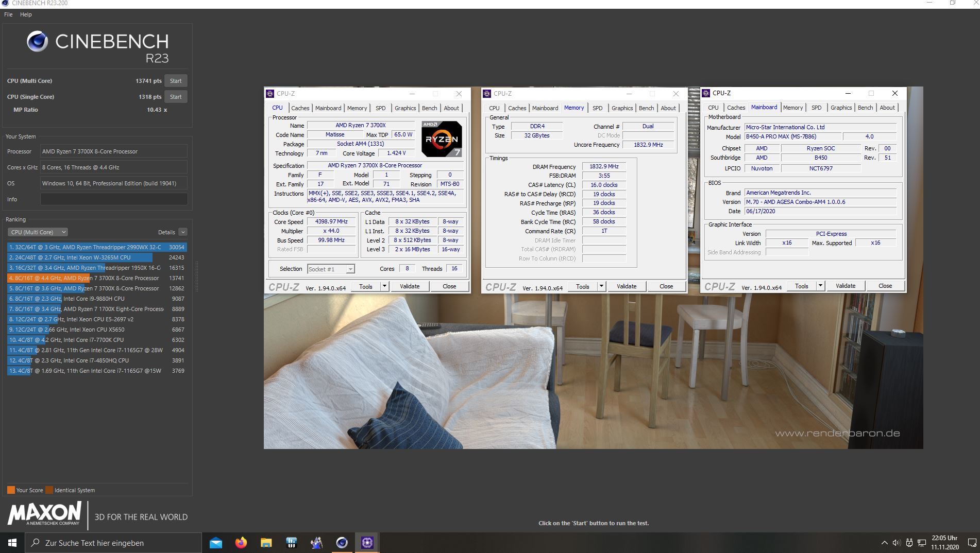
Task: Open File Explorer from the taskbar
Action: point(266,543)
